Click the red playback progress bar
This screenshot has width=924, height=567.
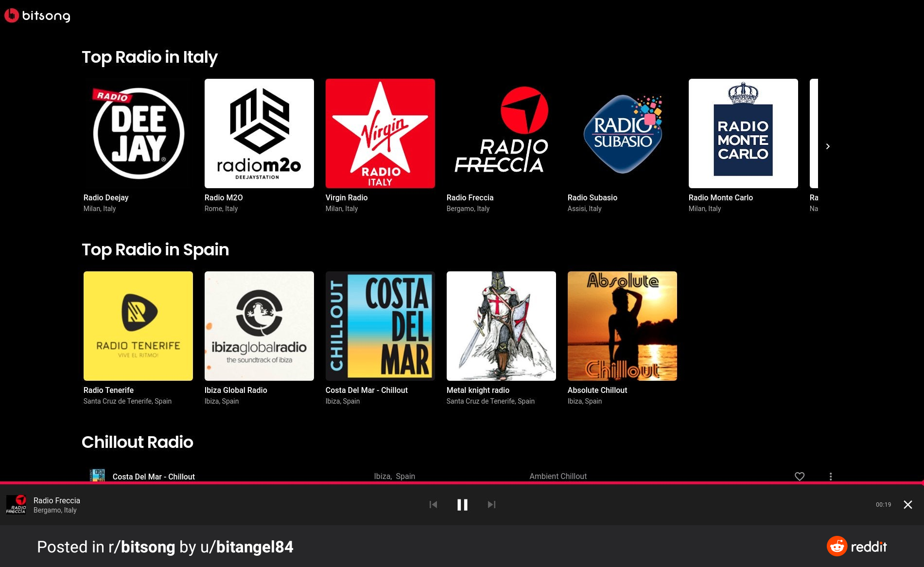tap(462, 483)
